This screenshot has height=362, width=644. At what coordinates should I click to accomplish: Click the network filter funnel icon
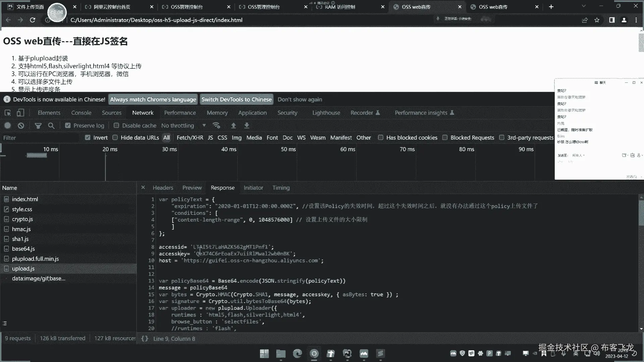coord(38,125)
